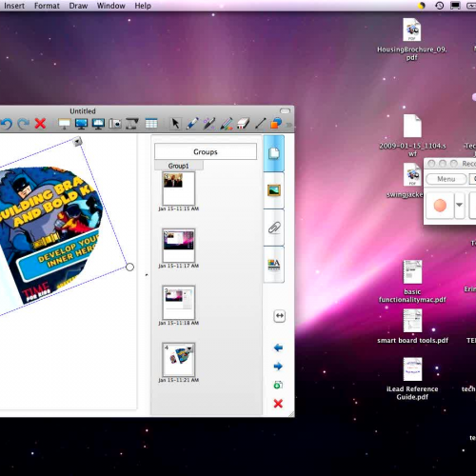Screen dimensions: 476x476
Task: Open thumbnail menu arrow on page 4
Action: [189, 349]
